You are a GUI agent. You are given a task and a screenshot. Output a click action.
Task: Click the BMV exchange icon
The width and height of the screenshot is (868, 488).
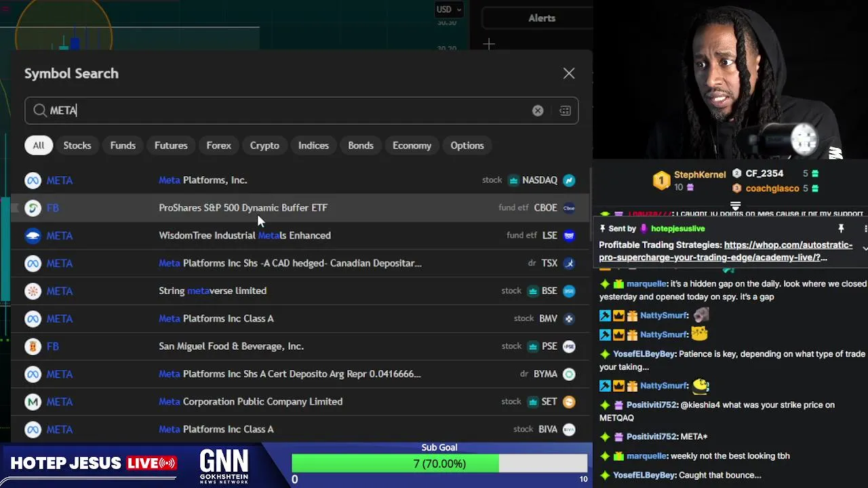pyautogui.click(x=569, y=319)
